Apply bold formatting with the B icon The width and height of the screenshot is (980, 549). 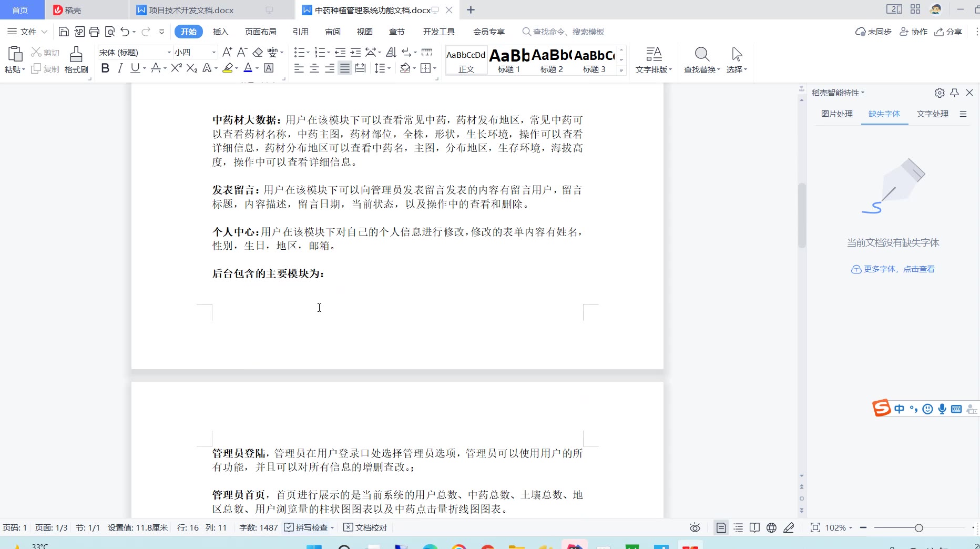click(105, 68)
